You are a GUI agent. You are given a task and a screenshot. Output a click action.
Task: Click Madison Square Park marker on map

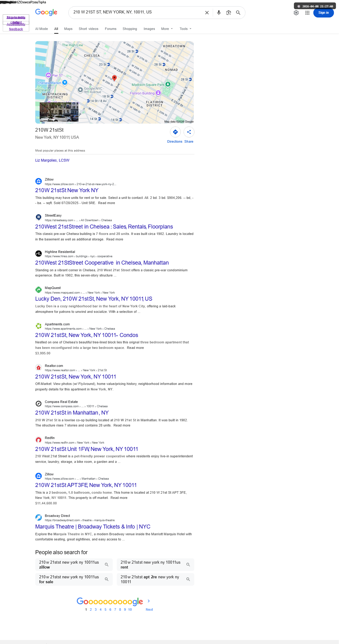click(168, 84)
